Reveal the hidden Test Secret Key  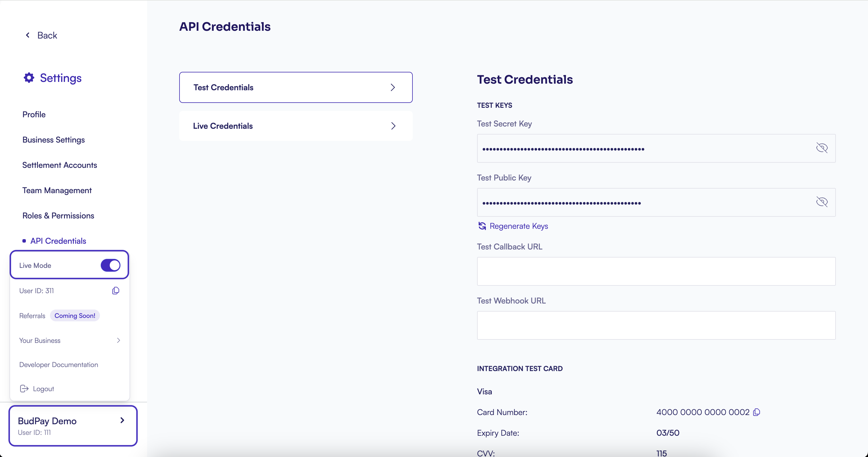pos(822,148)
